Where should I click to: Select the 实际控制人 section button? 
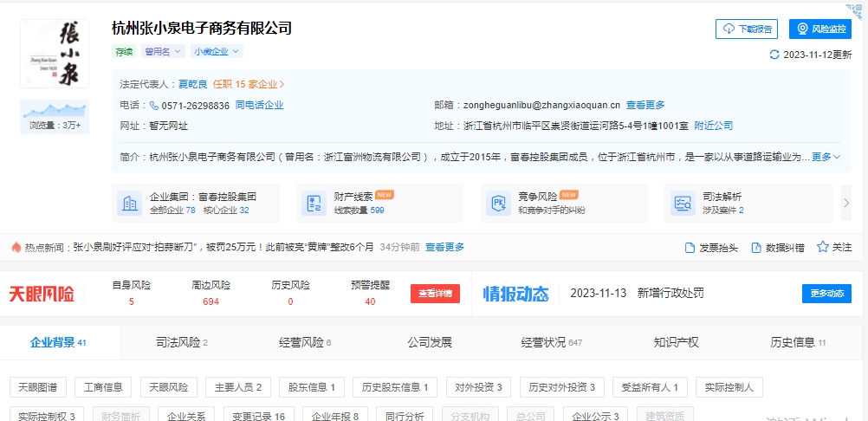pyautogui.click(x=729, y=387)
